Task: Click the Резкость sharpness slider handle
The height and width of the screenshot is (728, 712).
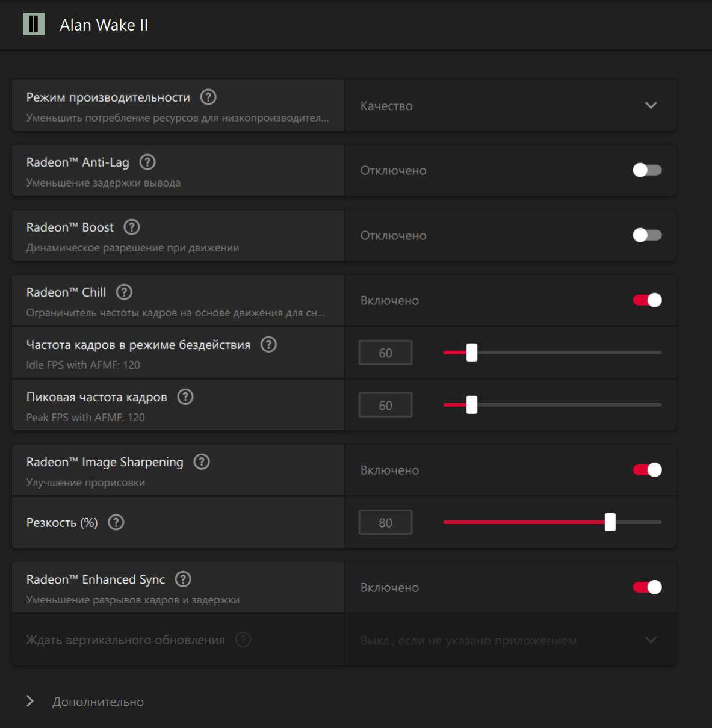Action: coord(610,522)
